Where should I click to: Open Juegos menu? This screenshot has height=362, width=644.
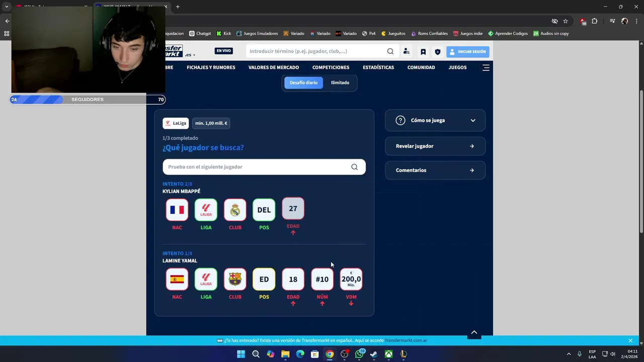tap(457, 67)
